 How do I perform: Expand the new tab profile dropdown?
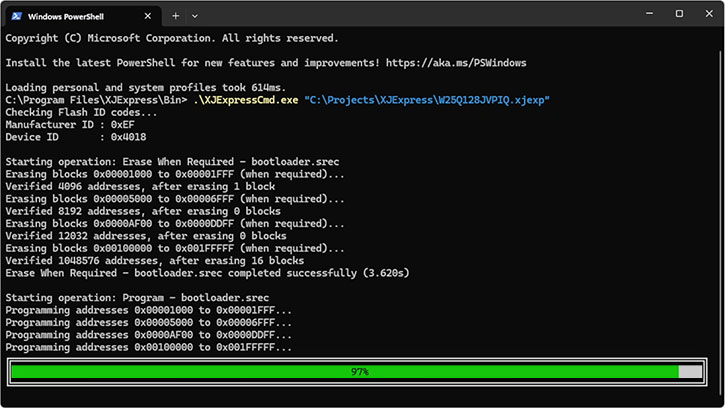(195, 16)
